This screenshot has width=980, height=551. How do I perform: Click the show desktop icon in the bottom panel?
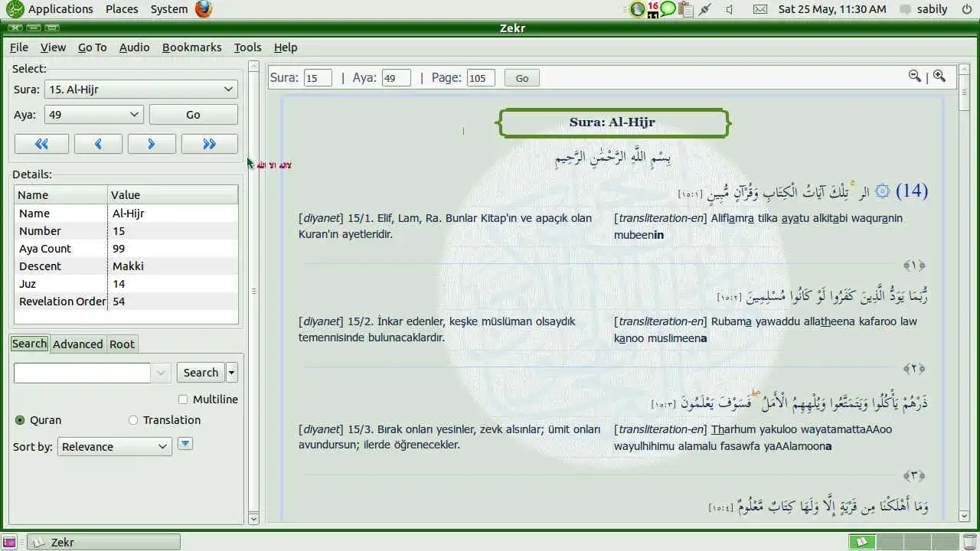point(8,542)
